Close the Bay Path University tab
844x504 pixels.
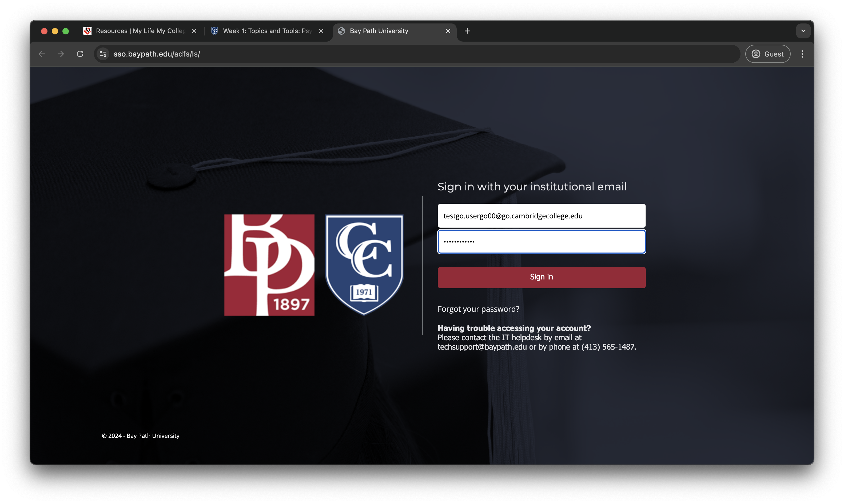point(448,31)
